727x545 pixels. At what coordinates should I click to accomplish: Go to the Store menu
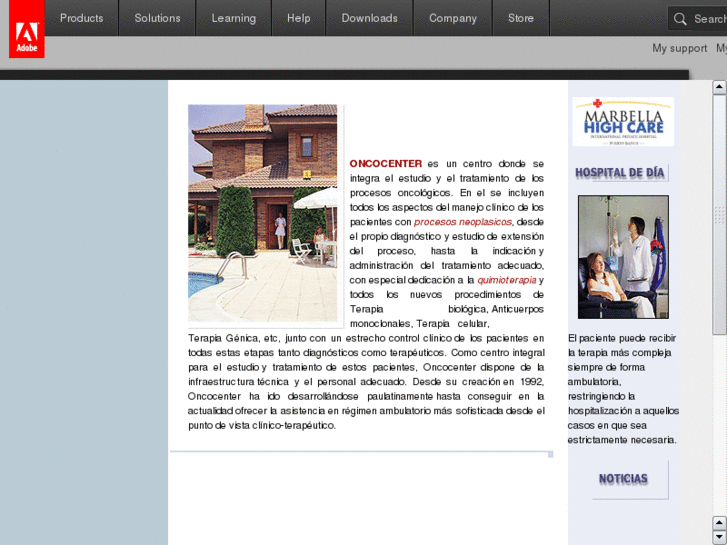521,18
